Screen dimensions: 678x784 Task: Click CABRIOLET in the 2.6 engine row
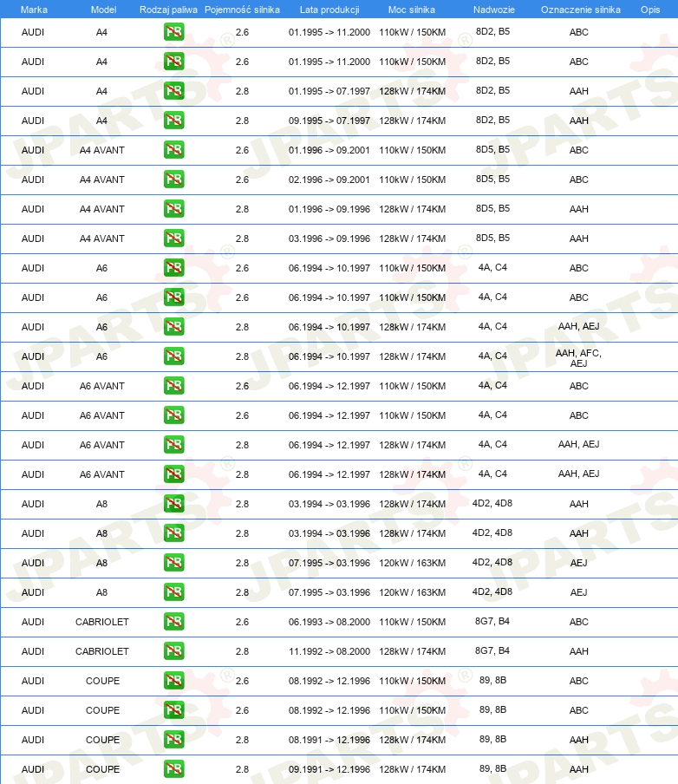pyautogui.click(x=102, y=622)
